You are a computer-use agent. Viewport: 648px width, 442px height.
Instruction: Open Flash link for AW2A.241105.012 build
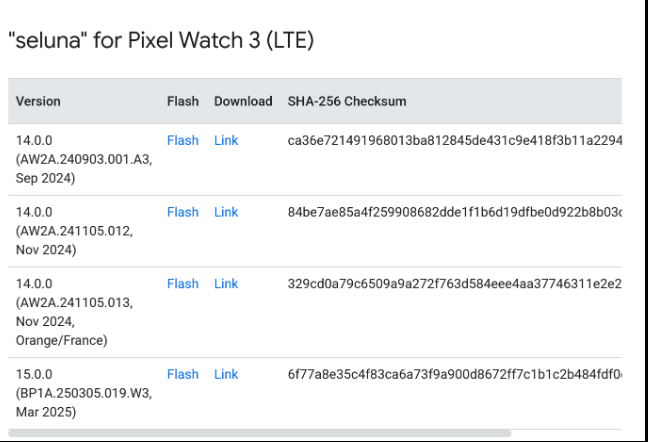pos(183,212)
